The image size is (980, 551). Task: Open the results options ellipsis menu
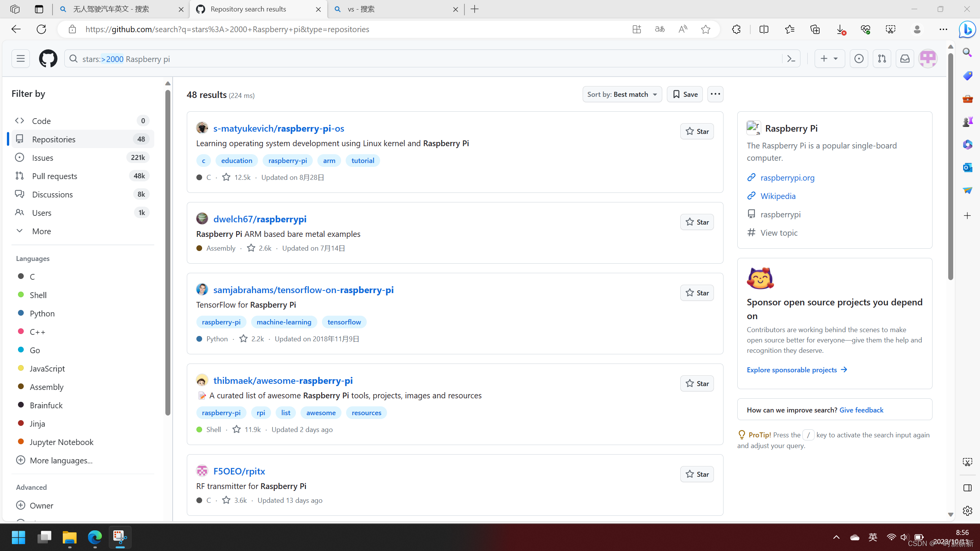(x=715, y=94)
